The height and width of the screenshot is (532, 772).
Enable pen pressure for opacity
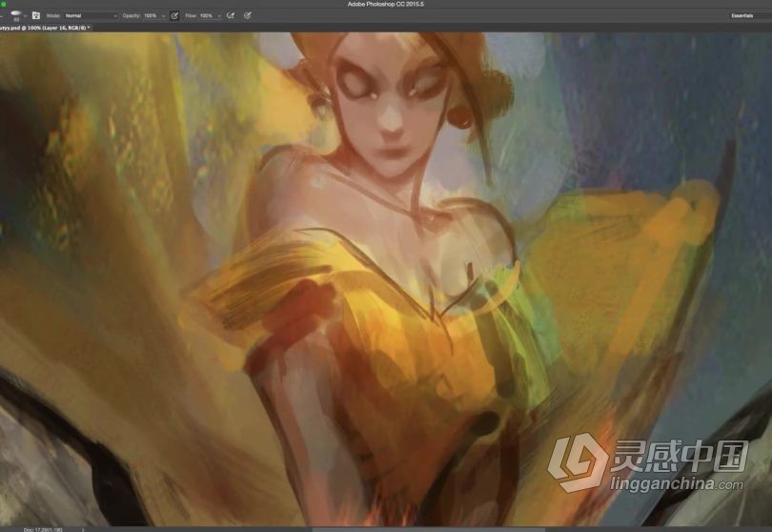(x=174, y=16)
